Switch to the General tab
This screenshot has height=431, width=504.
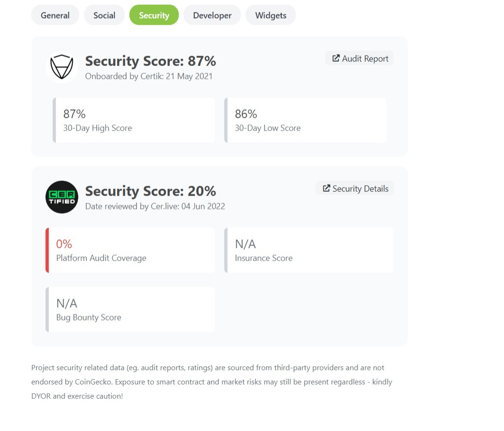pyautogui.click(x=55, y=15)
